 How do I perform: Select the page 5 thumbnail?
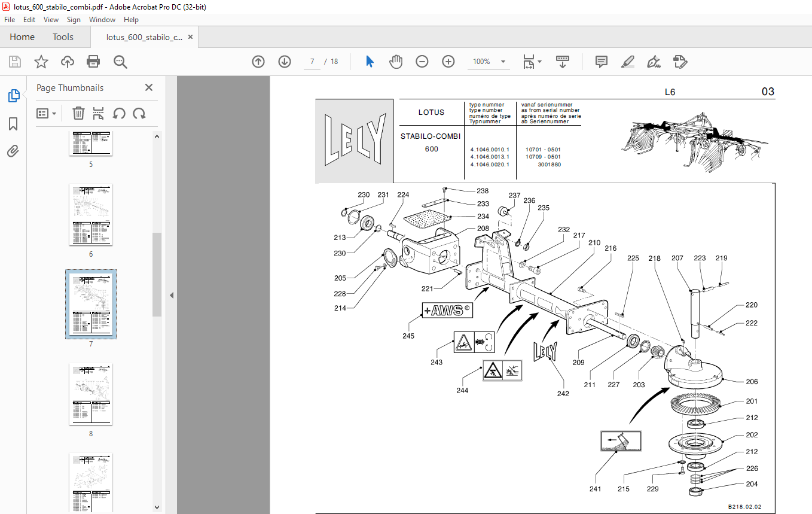click(91, 144)
